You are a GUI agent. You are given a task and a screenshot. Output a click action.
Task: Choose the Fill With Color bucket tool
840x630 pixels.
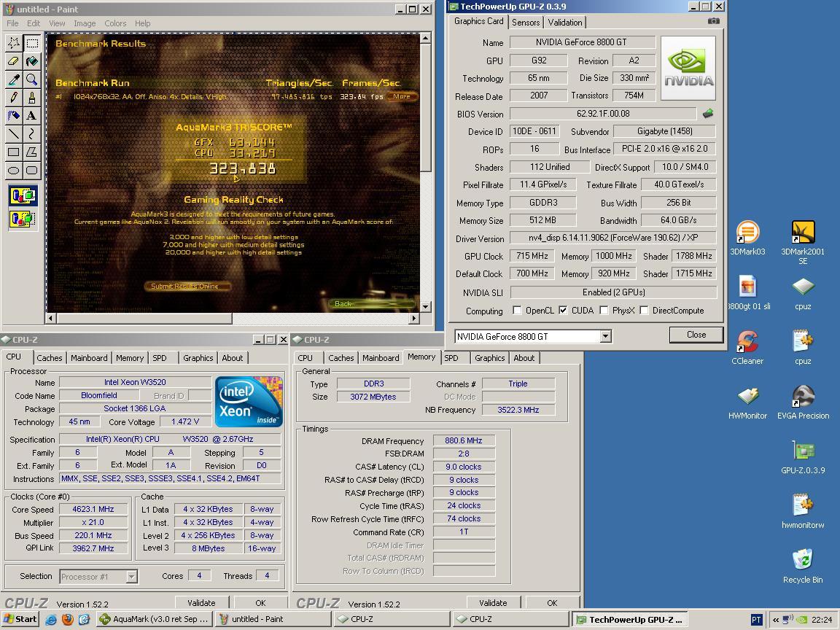click(32, 61)
